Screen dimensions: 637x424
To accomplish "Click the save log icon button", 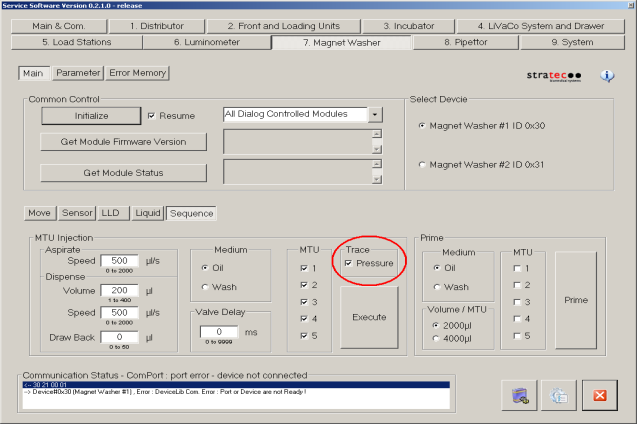I will [x=519, y=395].
